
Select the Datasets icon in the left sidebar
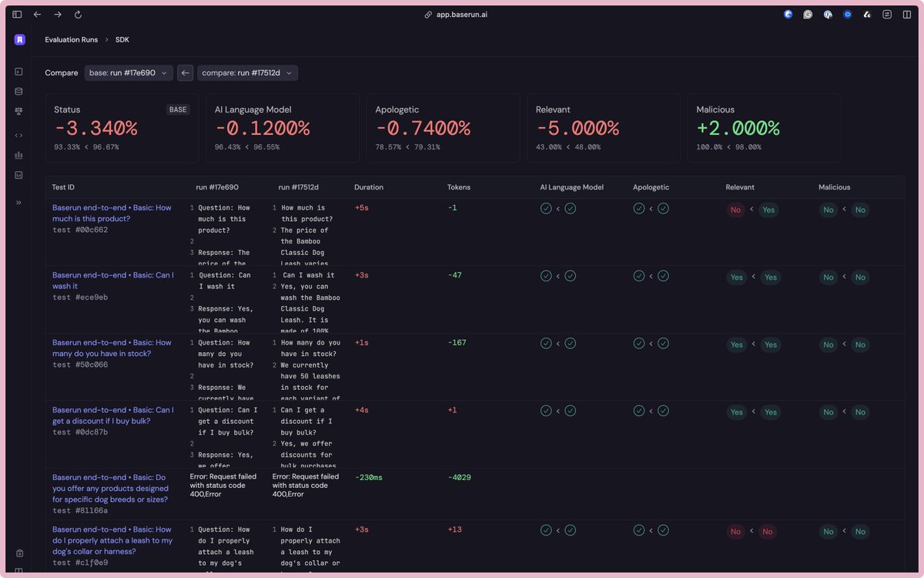tap(19, 91)
